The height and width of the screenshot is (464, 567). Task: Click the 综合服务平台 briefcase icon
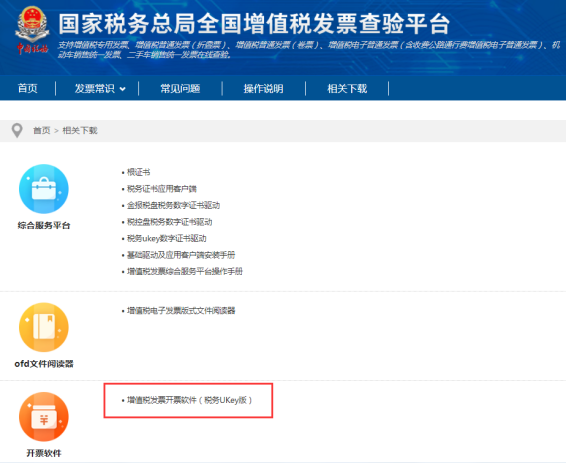coord(44,189)
